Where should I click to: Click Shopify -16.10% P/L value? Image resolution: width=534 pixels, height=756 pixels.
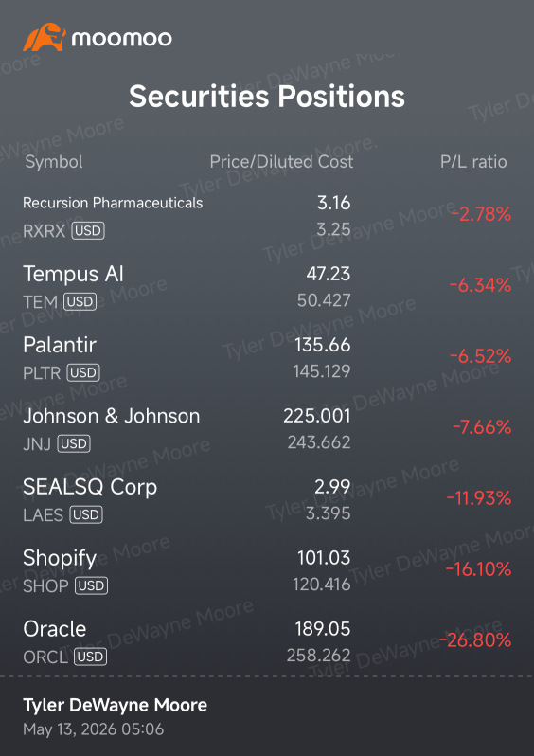click(478, 569)
